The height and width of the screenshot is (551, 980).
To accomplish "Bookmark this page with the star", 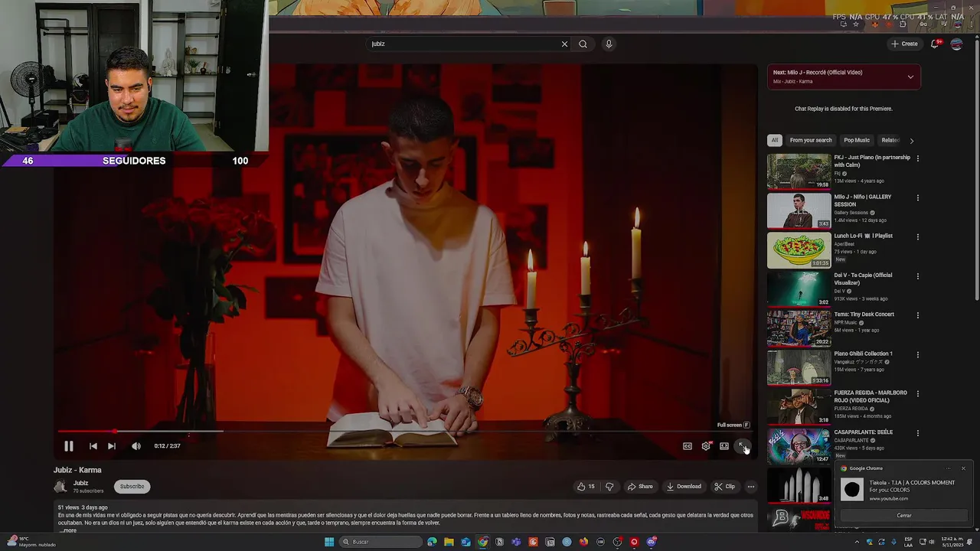I will tap(856, 24).
